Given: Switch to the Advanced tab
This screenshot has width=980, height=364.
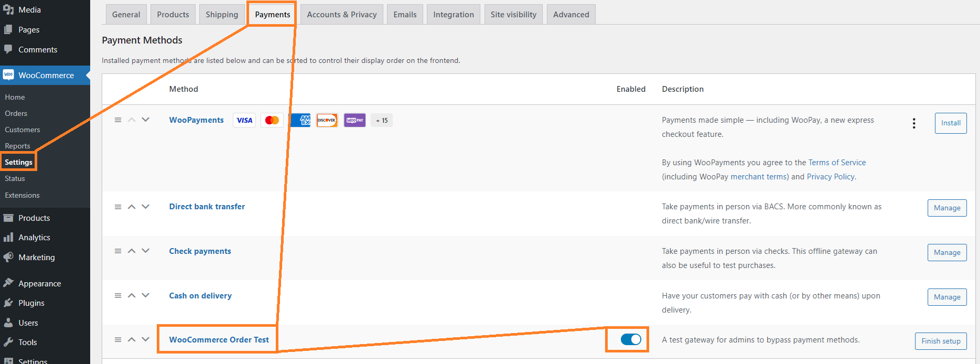Looking at the screenshot, I should pos(571,14).
